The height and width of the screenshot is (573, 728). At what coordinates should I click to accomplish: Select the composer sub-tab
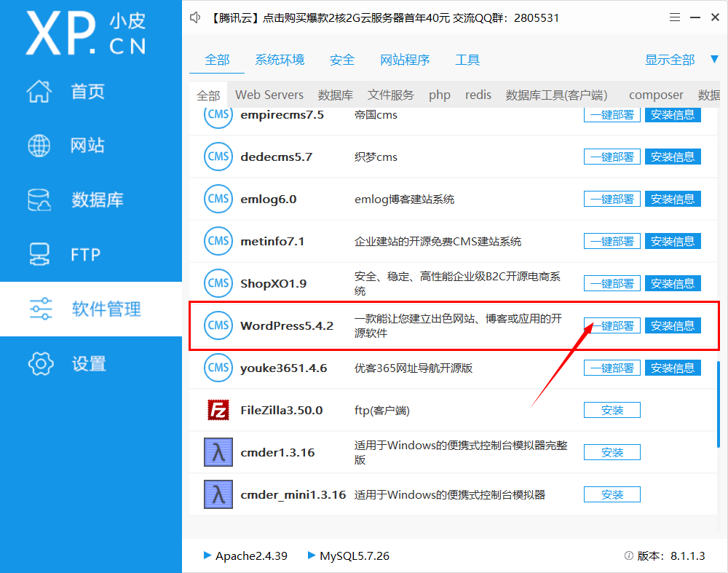point(656,95)
